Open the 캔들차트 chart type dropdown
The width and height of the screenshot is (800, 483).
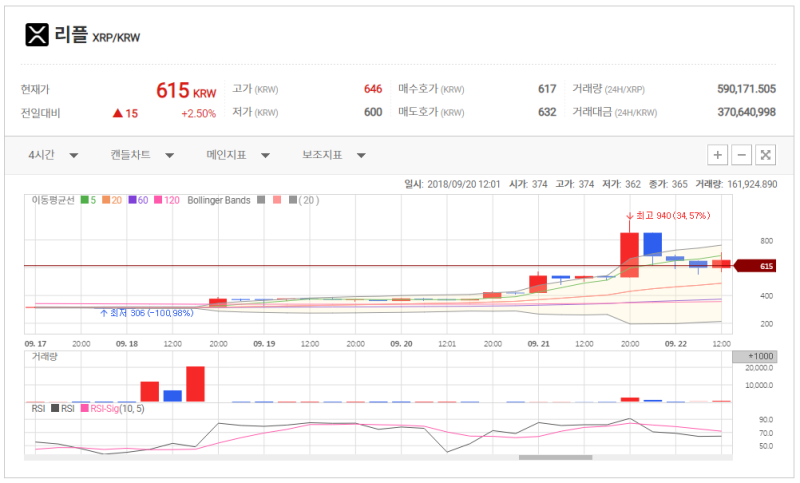point(142,155)
